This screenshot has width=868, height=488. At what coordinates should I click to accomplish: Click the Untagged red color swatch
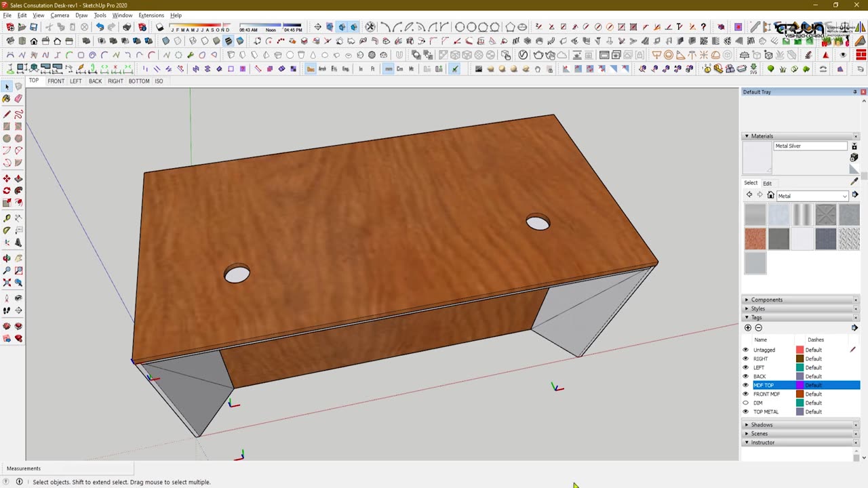pos(800,350)
